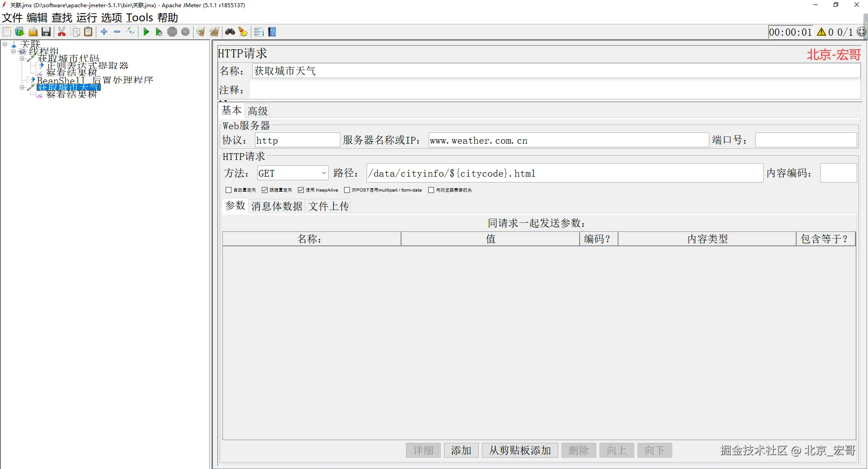Uncheck the 跟随重定向 checkbox
This screenshot has height=469, width=868.
click(265, 190)
